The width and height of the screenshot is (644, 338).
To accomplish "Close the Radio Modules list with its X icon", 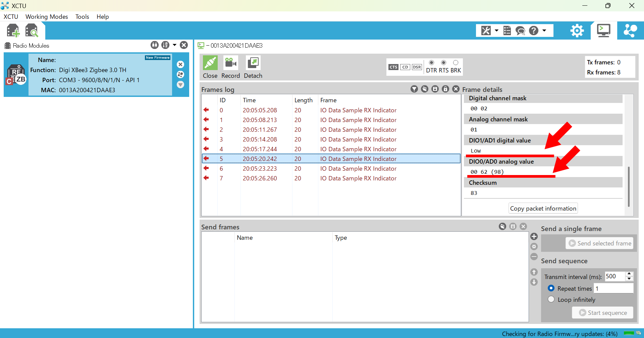I will (184, 45).
